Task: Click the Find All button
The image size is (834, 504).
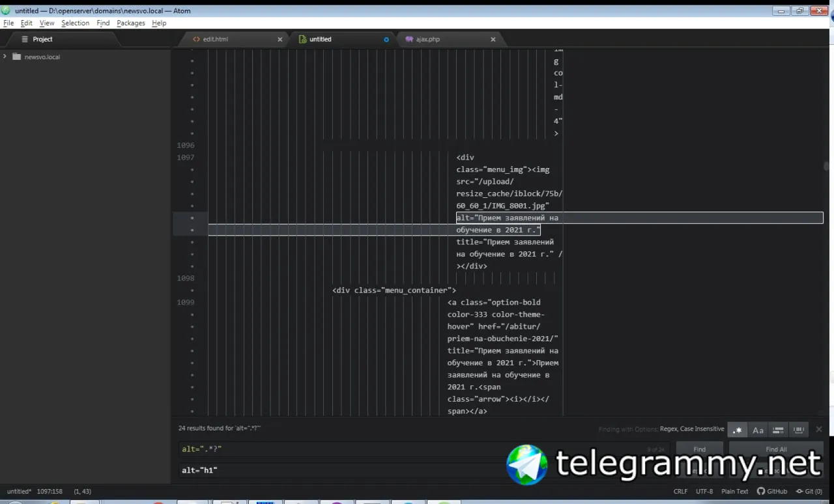Action: click(x=776, y=449)
